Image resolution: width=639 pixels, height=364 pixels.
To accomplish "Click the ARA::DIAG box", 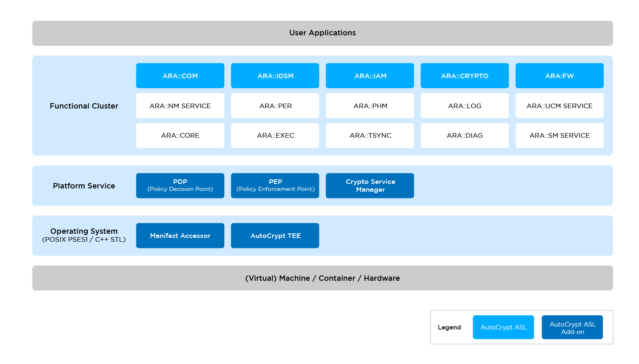I will click(465, 136).
